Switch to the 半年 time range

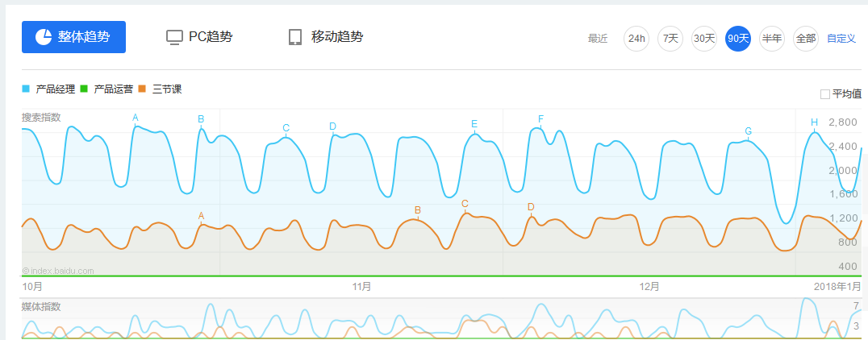click(x=772, y=39)
